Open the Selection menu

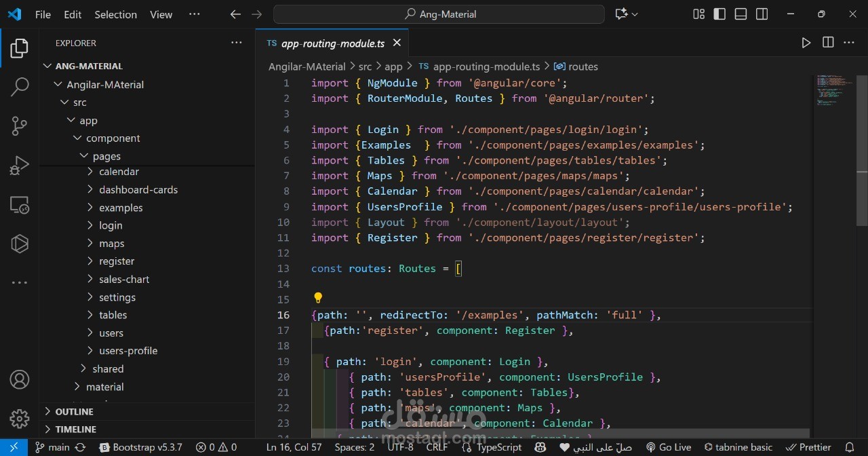(x=115, y=14)
